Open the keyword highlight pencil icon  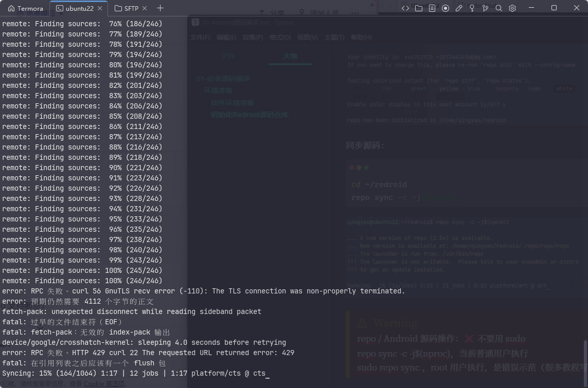pyautogui.click(x=459, y=8)
